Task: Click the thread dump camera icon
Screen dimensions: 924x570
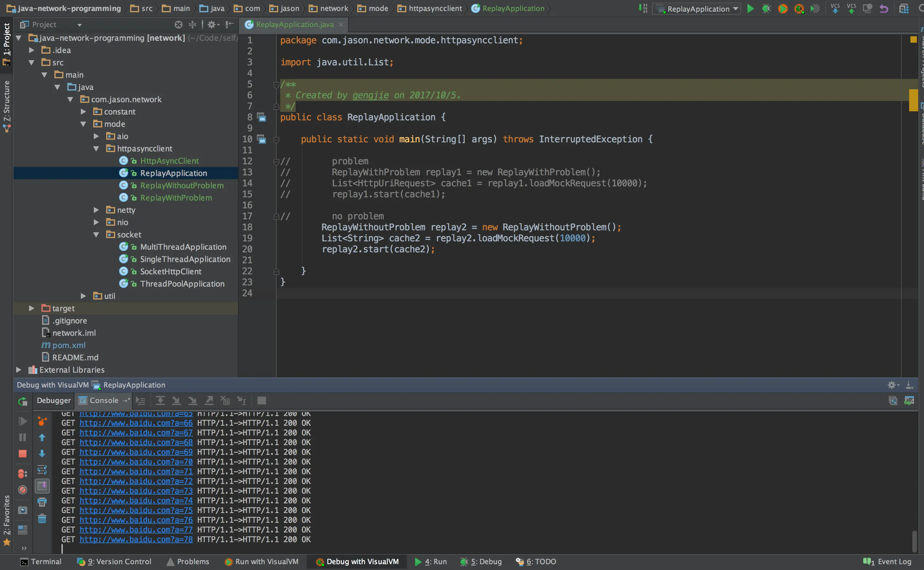Action: (23, 510)
